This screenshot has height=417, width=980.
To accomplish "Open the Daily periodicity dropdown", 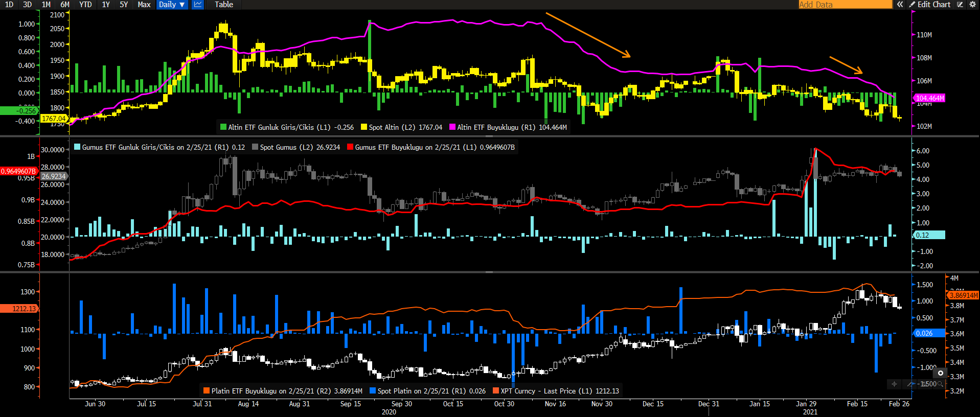I will (x=172, y=5).
